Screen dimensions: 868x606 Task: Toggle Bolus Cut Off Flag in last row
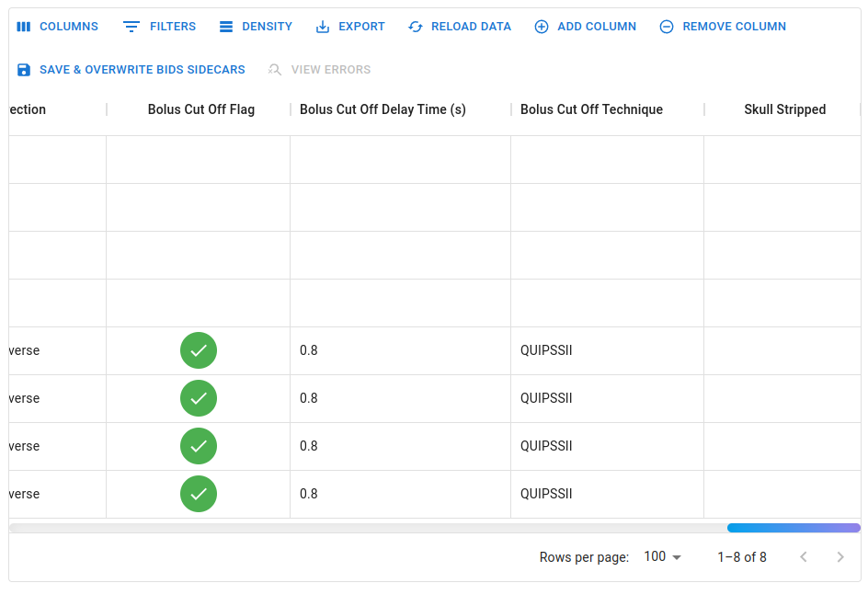click(x=199, y=494)
